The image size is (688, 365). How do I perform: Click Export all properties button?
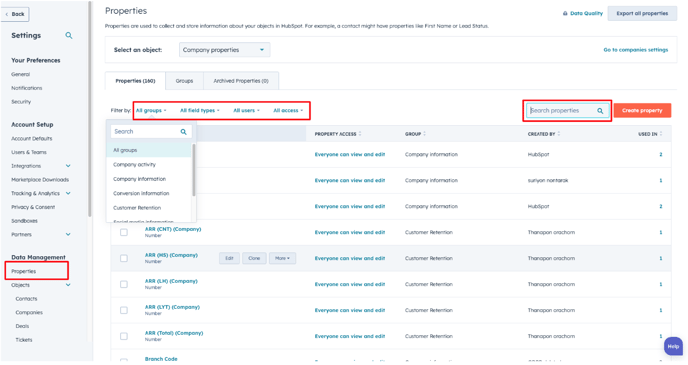pos(642,14)
